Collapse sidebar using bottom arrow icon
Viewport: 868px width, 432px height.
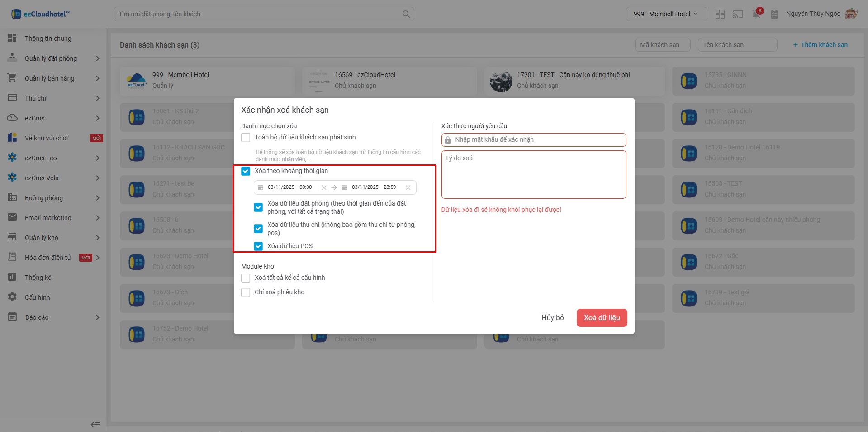95,425
